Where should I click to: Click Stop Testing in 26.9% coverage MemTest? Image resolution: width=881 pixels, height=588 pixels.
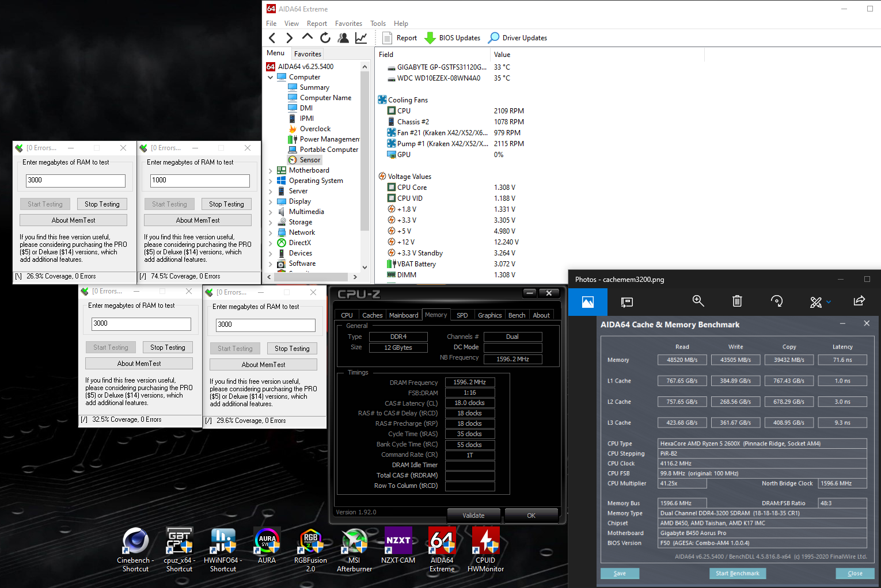(102, 204)
